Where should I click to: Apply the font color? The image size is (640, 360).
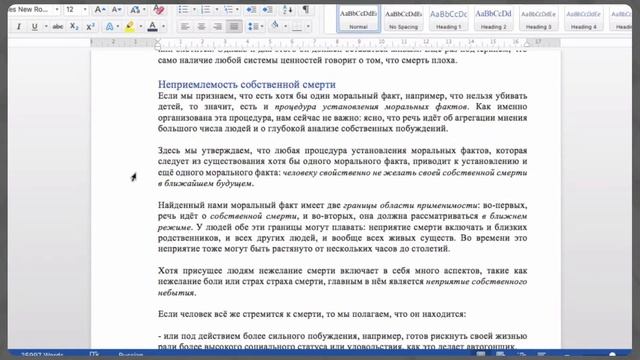tap(153, 27)
